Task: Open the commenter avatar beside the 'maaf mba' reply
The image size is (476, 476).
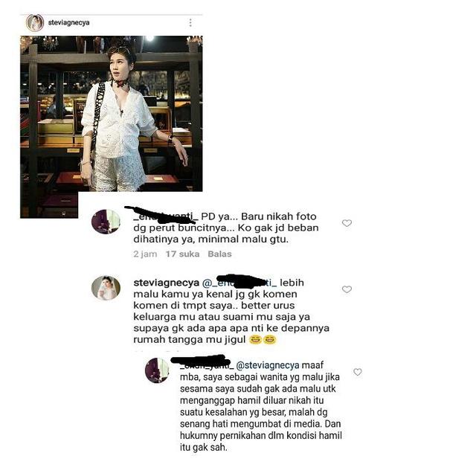Action: tap(157, 370)
